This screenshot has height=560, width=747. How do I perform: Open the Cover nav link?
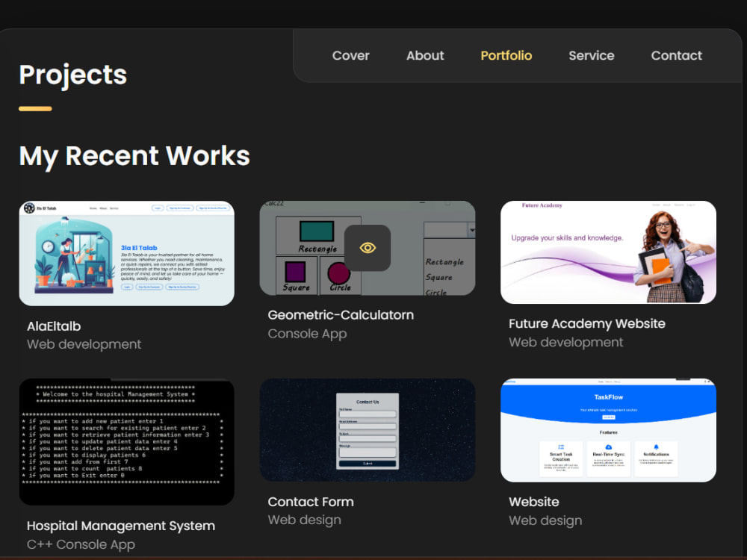pyautogui.click(x=350, y=56)
